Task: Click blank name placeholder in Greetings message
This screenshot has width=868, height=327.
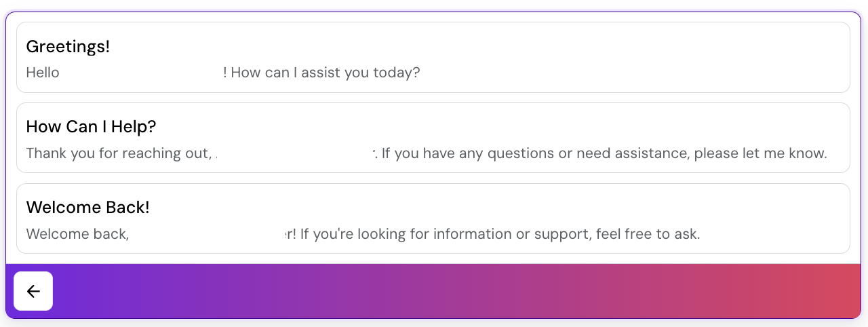Action: [x=142, y=72]
